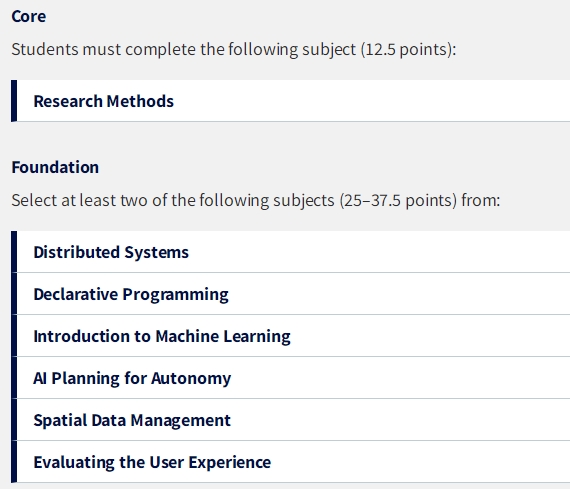Image resolution: width=570 pixels, height=489 pixels.
Task: Click navy accent bar beside Research Methods
Action: click(x=14, y=101)
